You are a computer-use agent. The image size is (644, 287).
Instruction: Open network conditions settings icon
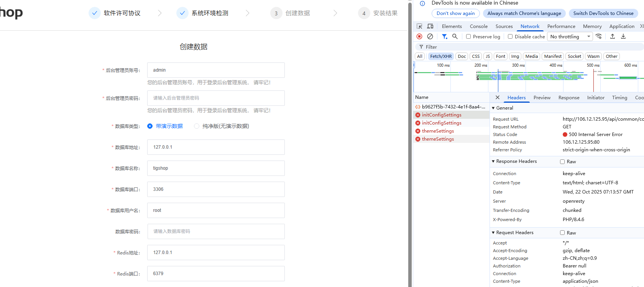599,36
